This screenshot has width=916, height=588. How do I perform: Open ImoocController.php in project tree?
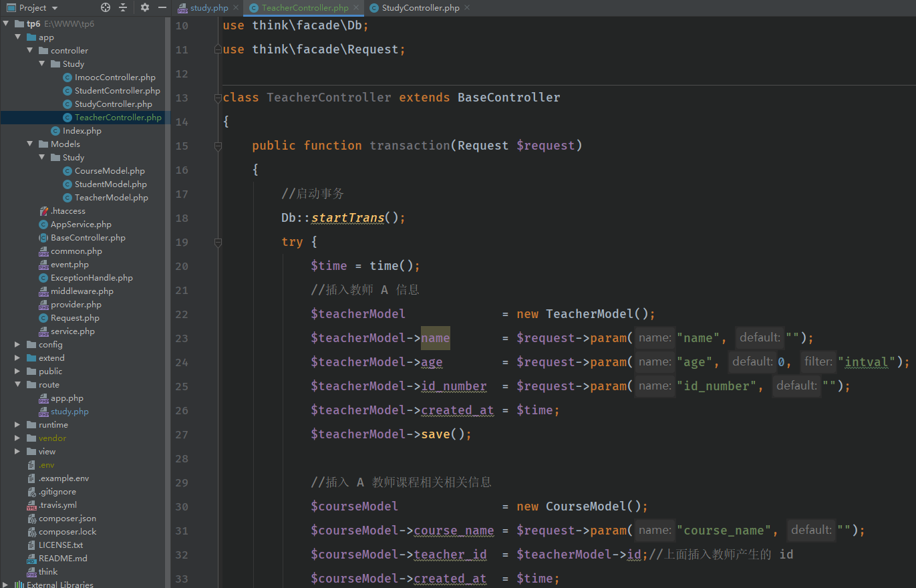[x=115, y=78]
